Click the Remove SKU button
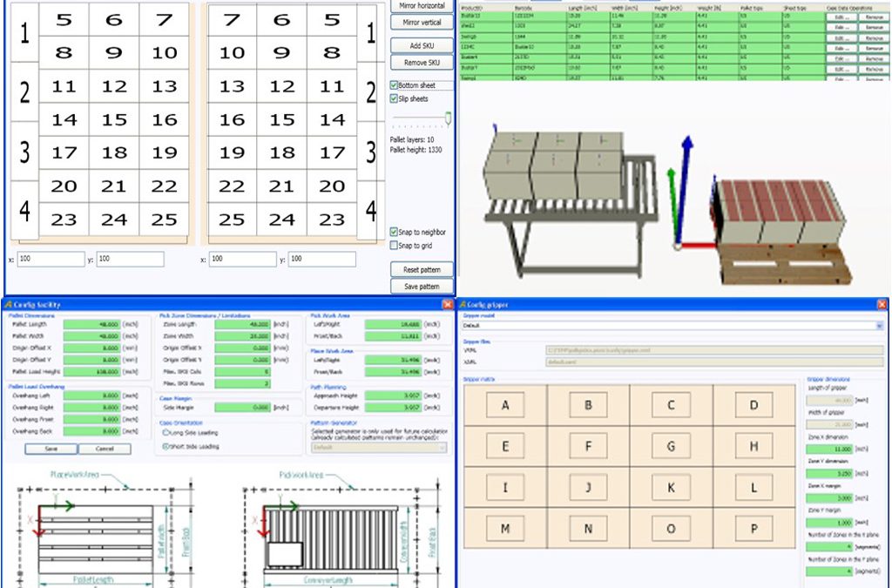This screenshot has height=588, width=892. [422, 62]
